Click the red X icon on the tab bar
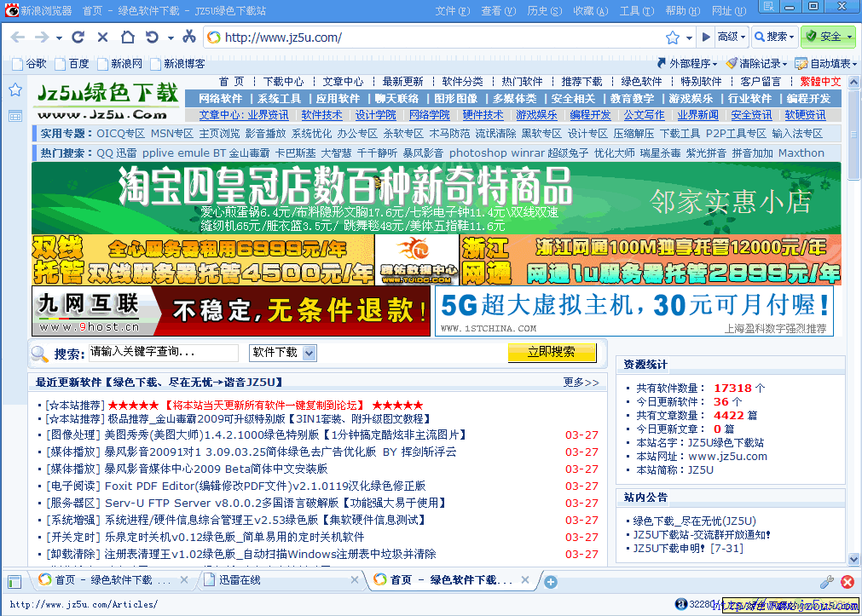The width and height of the screenshot is (862, 616). (x=848, y=581)
